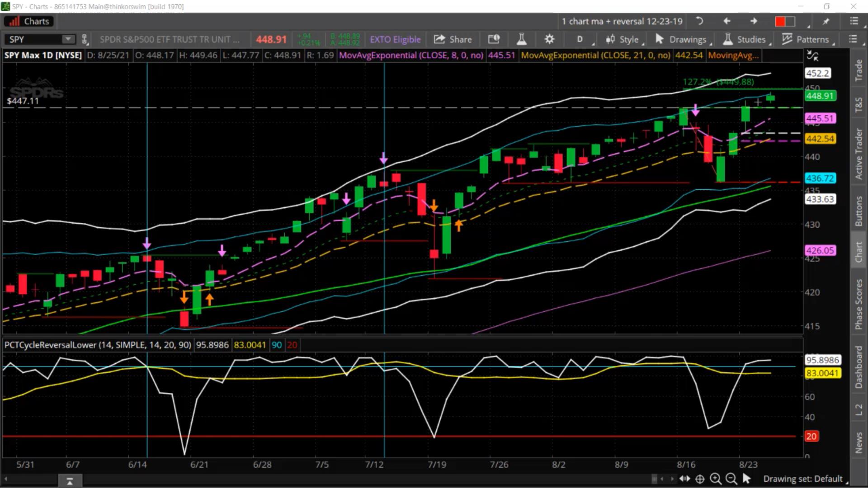Click the collapse/expand header arrows icon
868x488 pixels.
coord(812,56)
